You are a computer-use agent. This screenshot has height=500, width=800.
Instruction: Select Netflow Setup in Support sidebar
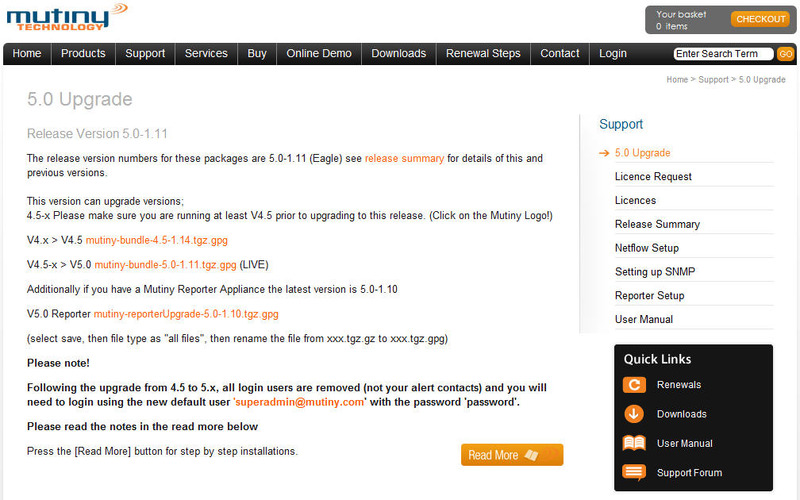pyautogui.click(x=646, y=248)
